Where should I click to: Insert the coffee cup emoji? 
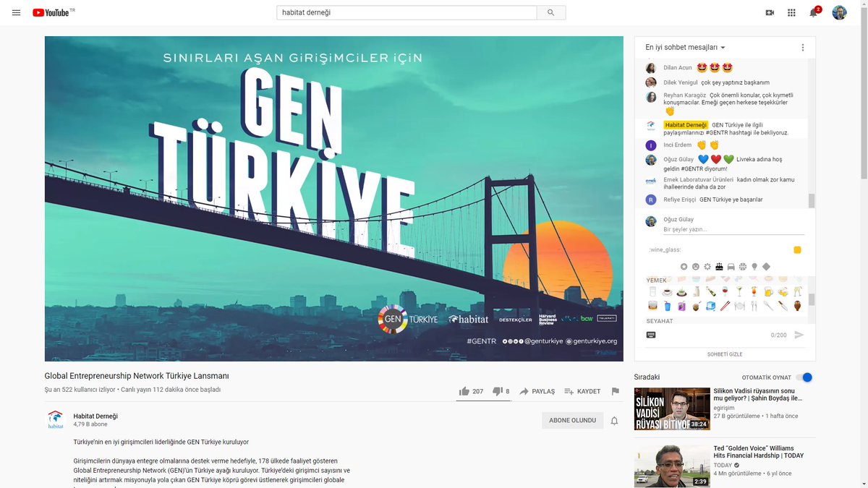(x=668, y=291)
